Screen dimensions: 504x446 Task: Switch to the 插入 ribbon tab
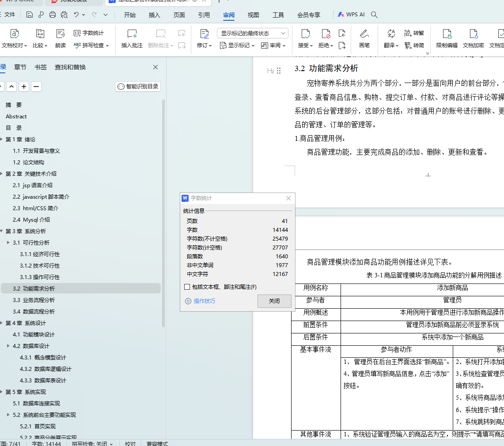(x=154, y=15)
